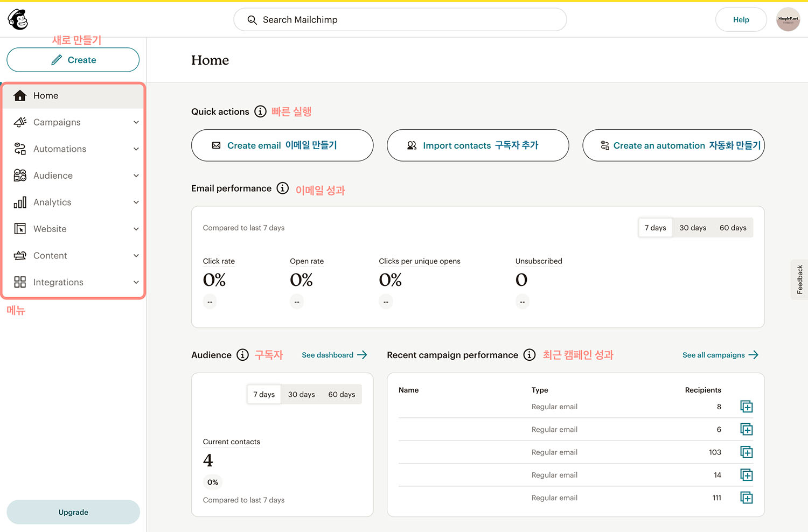808x532 pixels.
Task: Select 7 days in Audience card
Action: (264, 395)
